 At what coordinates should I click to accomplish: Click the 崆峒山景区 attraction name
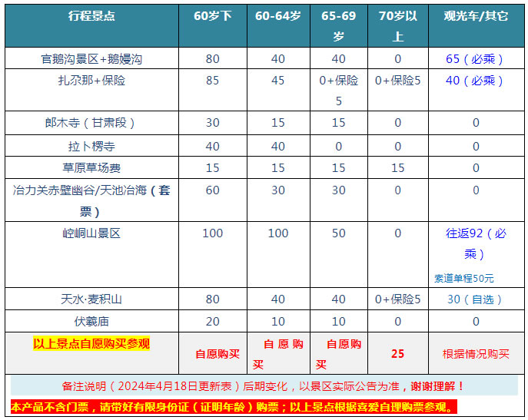coord(91,233)
